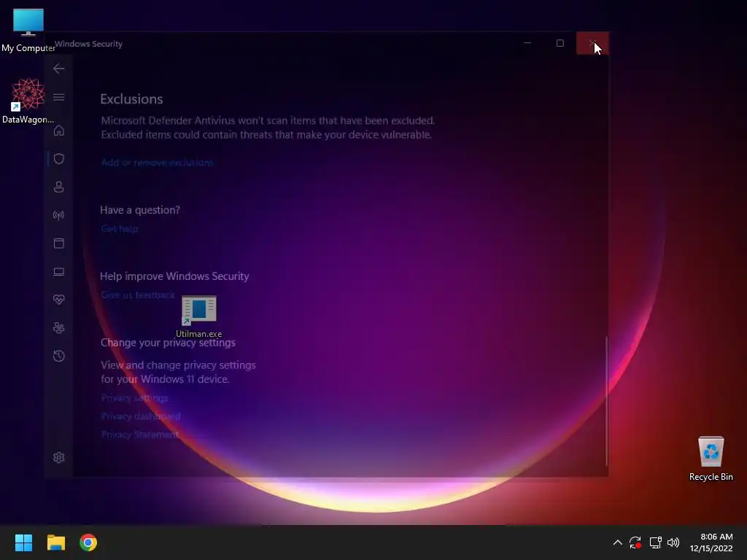This screenshot has width=747, height=560.
Task: Click Give us feedback link
Action: coord(138,295)
